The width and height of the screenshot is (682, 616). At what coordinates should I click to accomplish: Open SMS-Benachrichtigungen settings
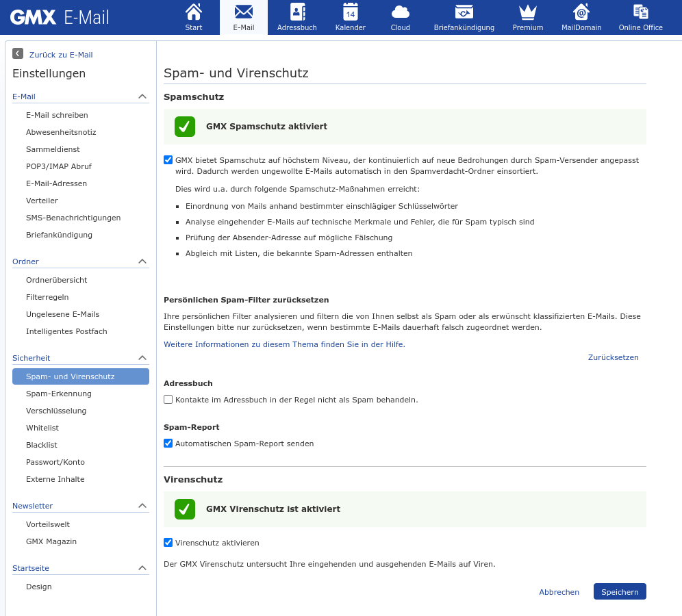(x=73, y=218)
